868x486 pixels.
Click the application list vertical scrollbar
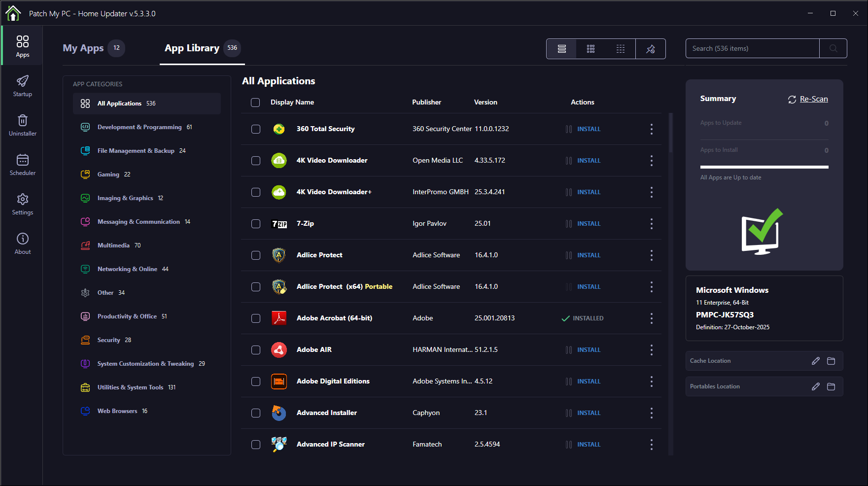coord(670,133)
